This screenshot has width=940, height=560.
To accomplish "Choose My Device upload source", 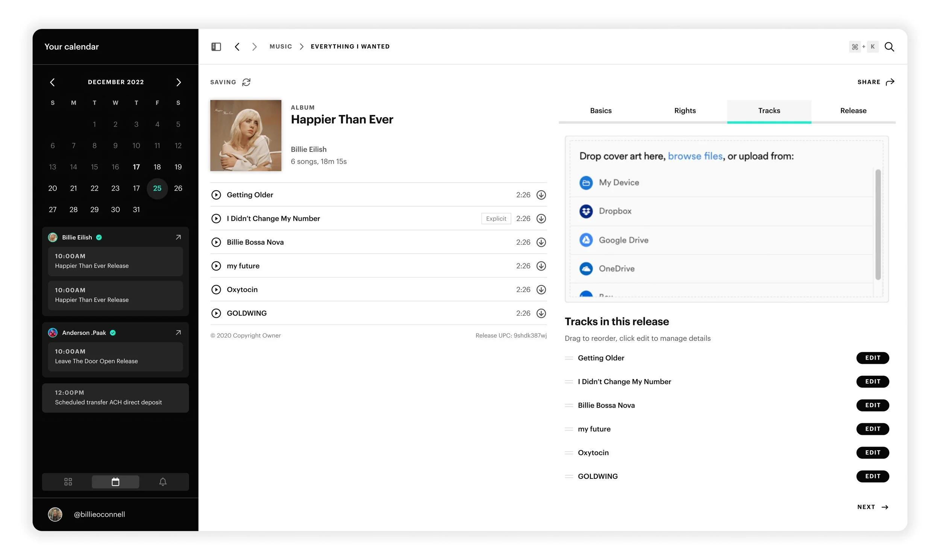I will click(x=721, y=183).
